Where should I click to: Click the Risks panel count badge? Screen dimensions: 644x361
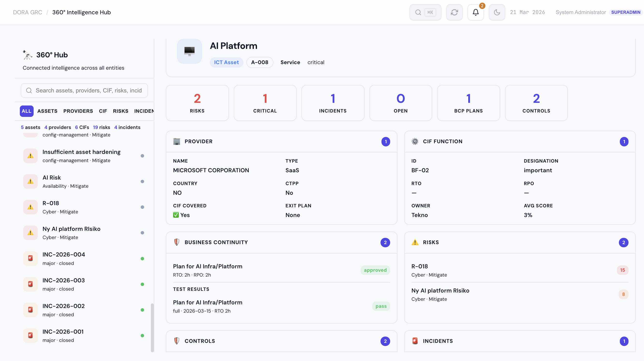tap(623, 242)
